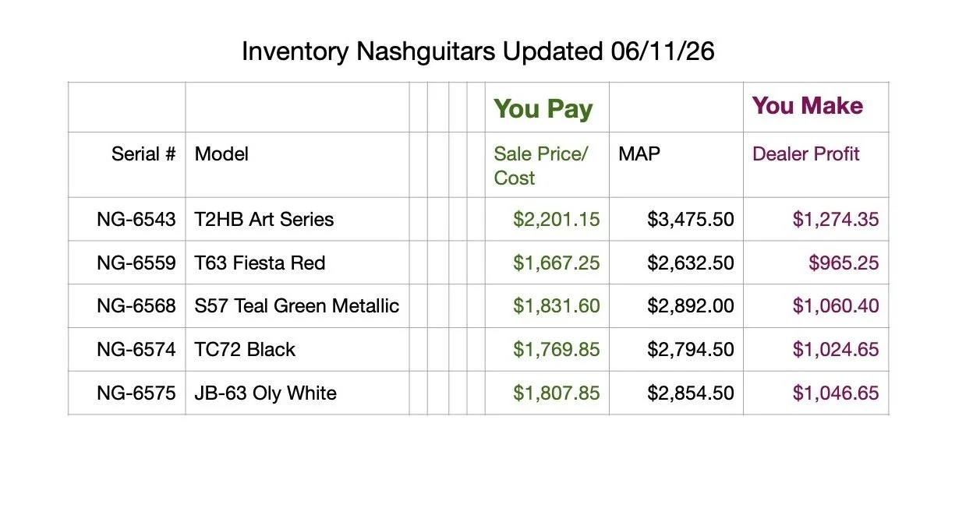Select the T63 Fiesta Red model cell
Image resolution: width=980 pixels, height=508 pixels.
coord(297,263)
